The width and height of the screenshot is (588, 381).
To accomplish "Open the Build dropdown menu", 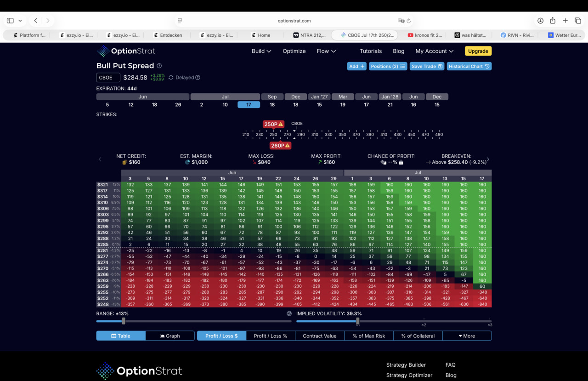I will pyautogui.click(x=261, y=51).
